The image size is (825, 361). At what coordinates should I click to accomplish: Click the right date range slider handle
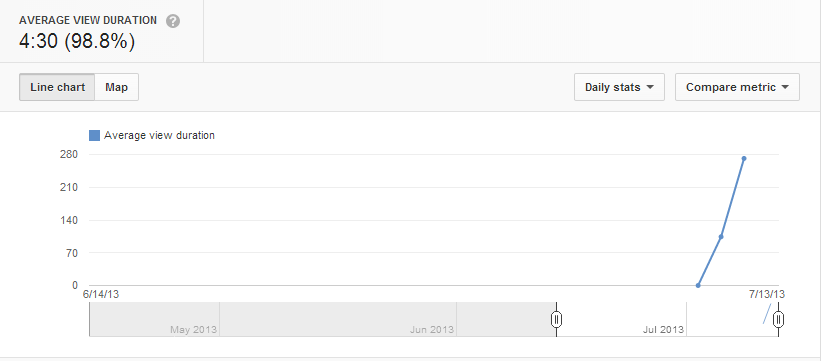pyautogui.click(x=779, y=319)
